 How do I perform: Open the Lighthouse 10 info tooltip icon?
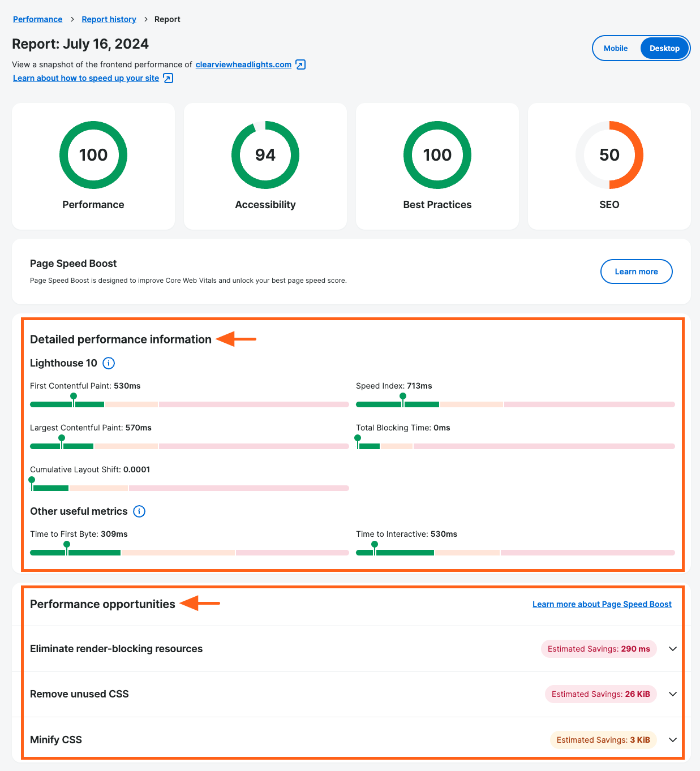click(x=108, y=363)
